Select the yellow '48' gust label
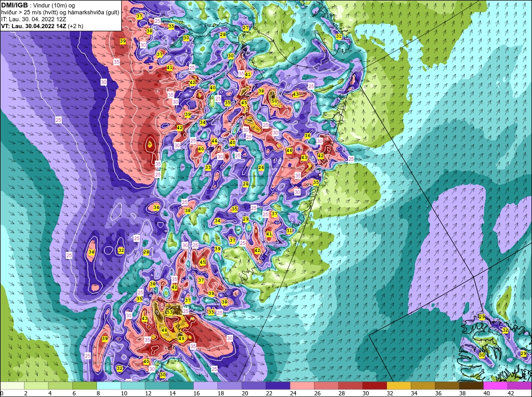The width and height of the screenshot is (532, 397). (164, 330)
